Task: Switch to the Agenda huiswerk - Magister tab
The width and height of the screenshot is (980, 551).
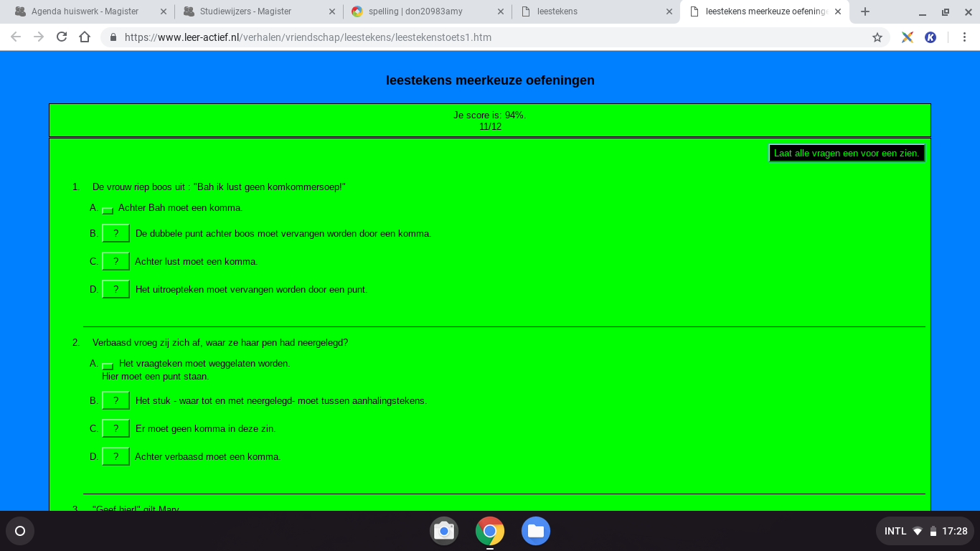Action: (x=85, y=11)
